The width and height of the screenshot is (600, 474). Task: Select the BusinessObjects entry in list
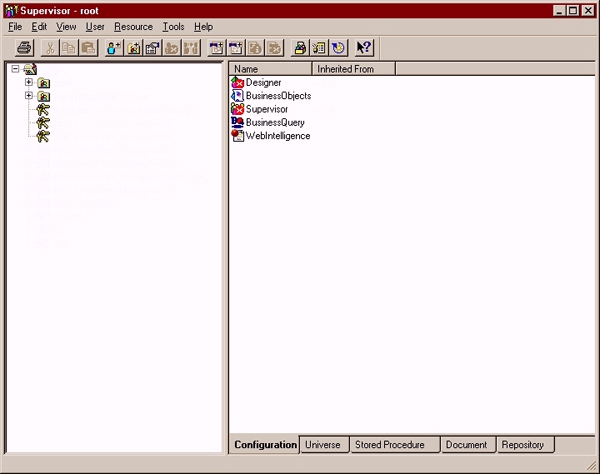[x=278, y=96]
